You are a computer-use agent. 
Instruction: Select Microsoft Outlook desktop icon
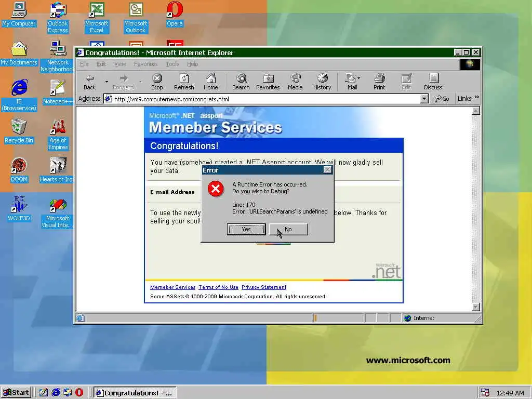coord(136,18)
